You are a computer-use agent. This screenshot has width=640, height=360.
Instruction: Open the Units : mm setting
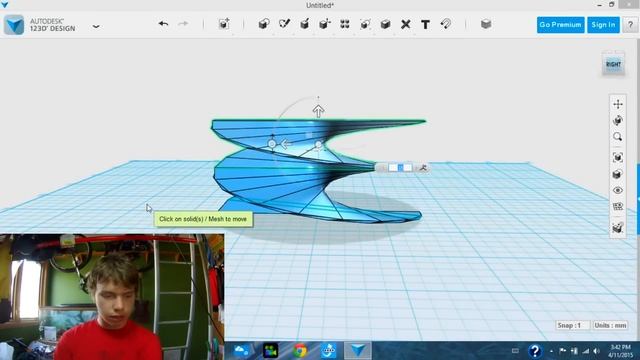coord(610,325)
